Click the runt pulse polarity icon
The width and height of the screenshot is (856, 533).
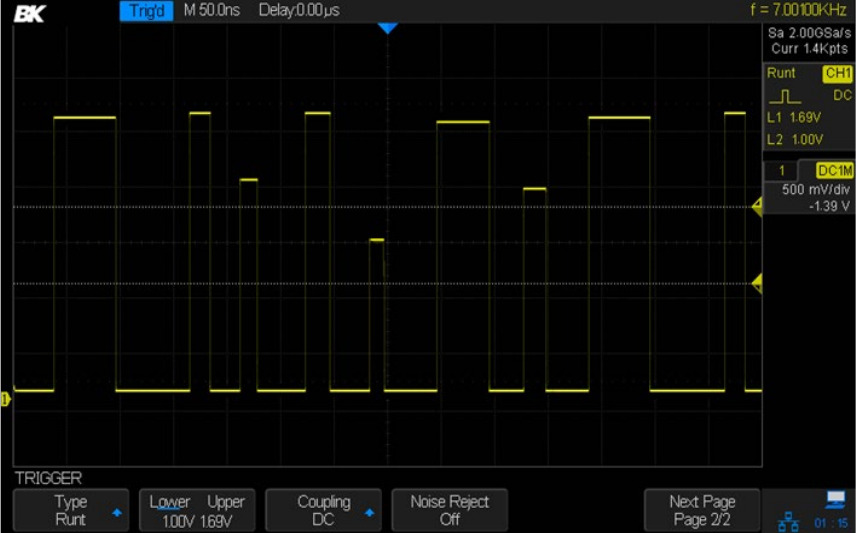point(789,97)
